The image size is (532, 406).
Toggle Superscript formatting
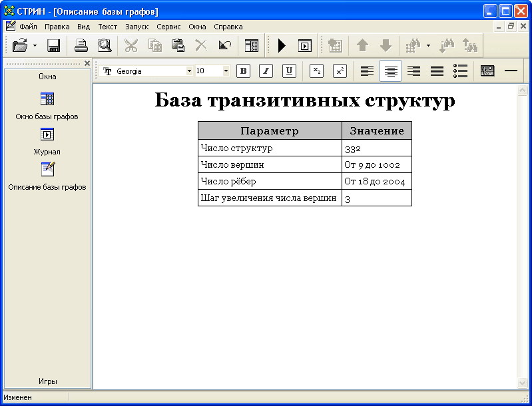[340, 71]
